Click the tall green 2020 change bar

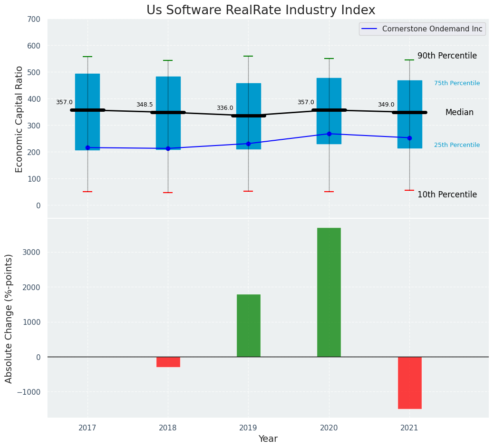(x=329, y=292)
